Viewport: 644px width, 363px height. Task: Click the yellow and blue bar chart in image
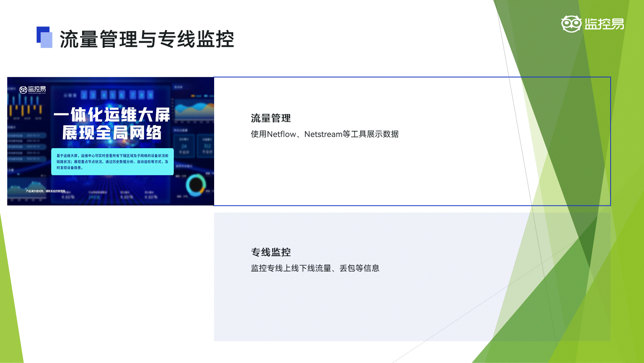[25, 107]
